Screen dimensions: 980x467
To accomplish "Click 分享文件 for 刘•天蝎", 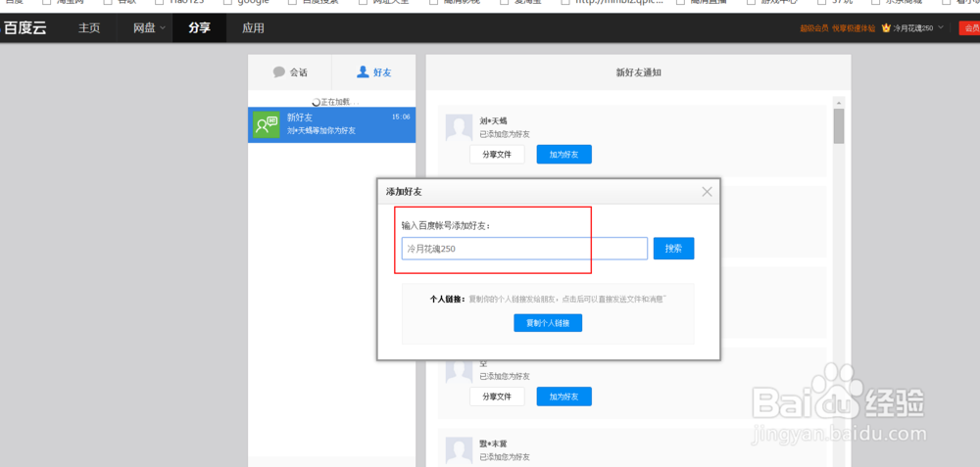I will pyautogui.click(x=497, y=155).
